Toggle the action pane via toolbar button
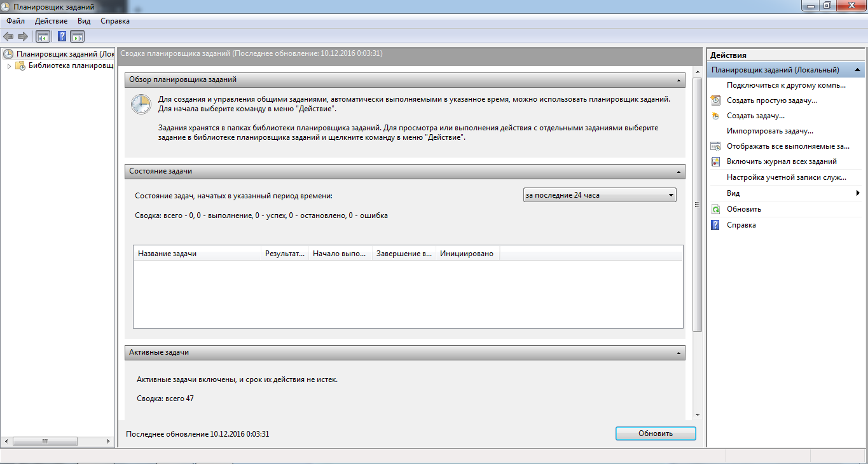 (x=78, y=36)
